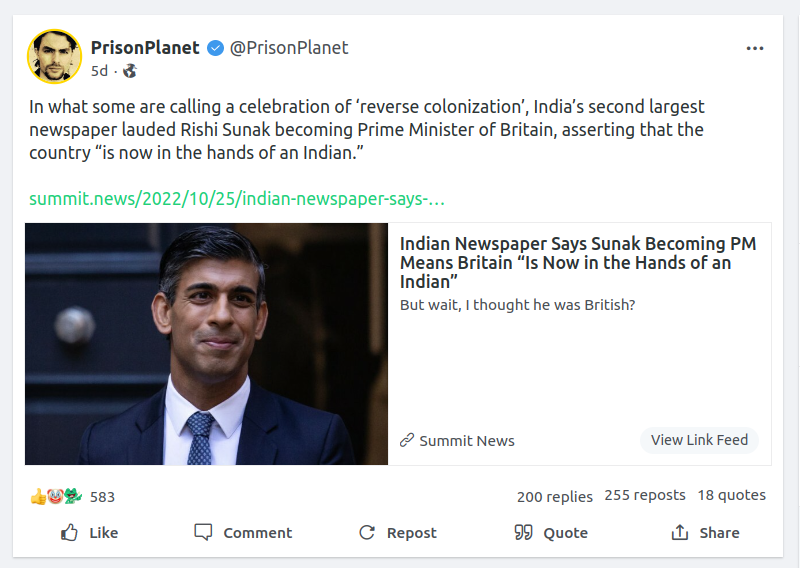Open the @PrisonPlanet handle profile
This screenshot has height=568, width=800.
[x=289, y=48]
